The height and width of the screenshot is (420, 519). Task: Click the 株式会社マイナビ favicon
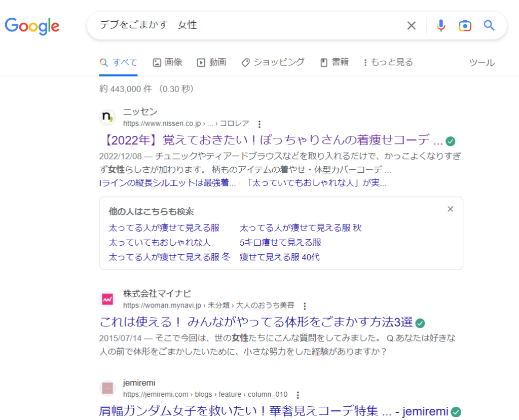107,299
